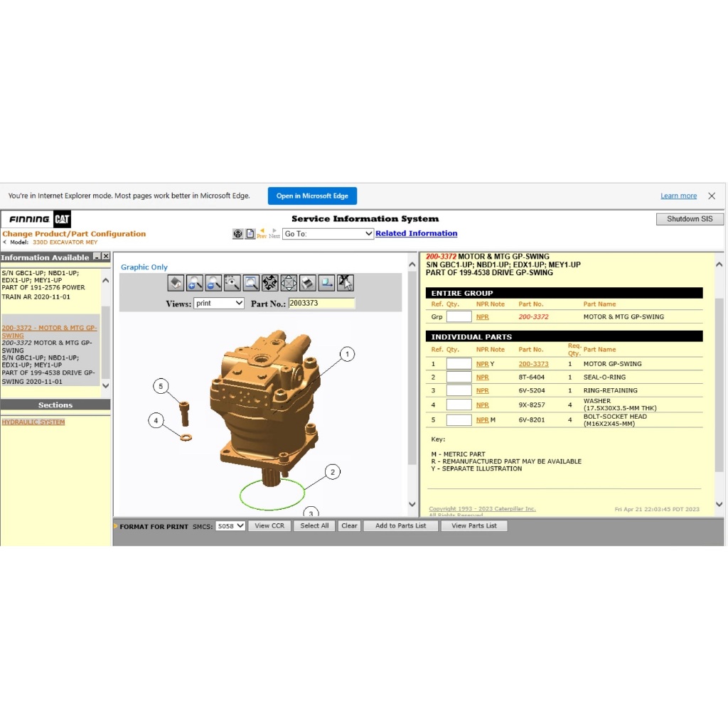Click quantity field for SEAL-O-RING row
Viewport: 728px width, 728px height.
point(459,377)
